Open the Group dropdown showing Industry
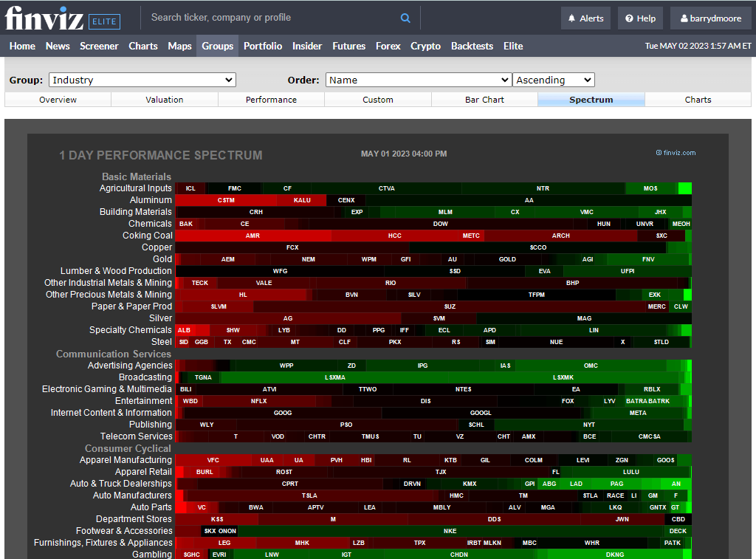 [142, 80]
